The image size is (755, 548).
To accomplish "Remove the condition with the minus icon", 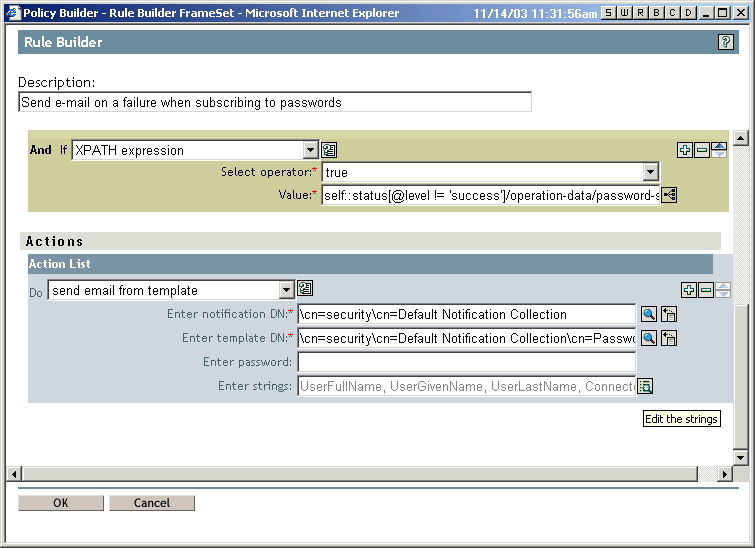I will pyautogui.click(x=702, y=150).
